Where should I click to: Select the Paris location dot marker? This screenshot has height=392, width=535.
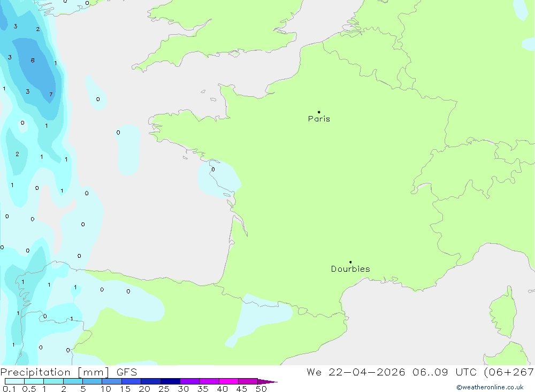click(x=319, y=112)
